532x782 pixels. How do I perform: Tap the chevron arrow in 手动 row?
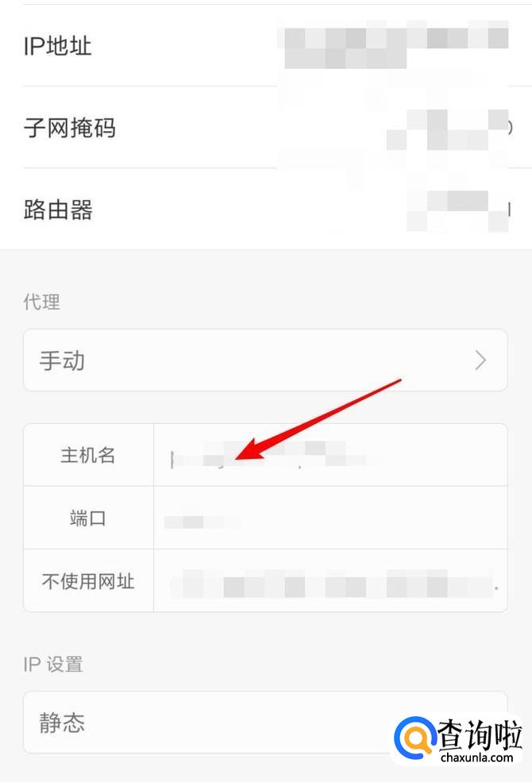480,360
